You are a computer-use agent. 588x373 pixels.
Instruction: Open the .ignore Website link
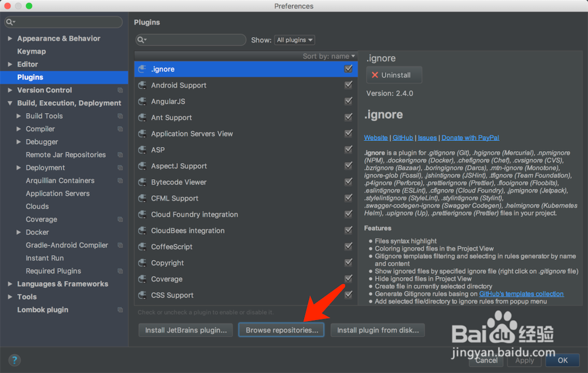click(376, 138)
